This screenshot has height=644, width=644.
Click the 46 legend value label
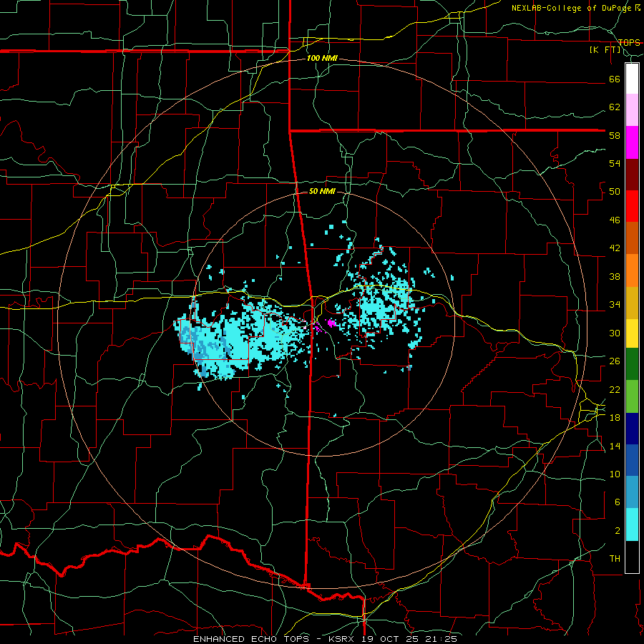click(615, 220)
